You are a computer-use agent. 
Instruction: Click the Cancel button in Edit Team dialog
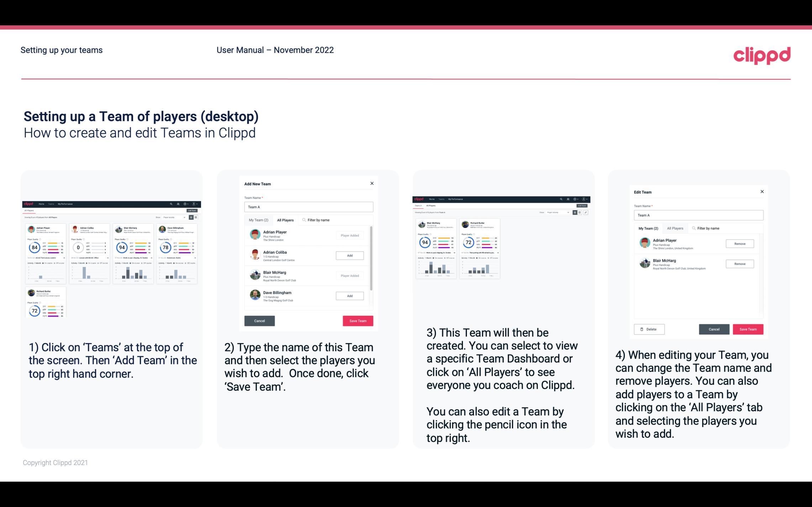tap(715, 329)
